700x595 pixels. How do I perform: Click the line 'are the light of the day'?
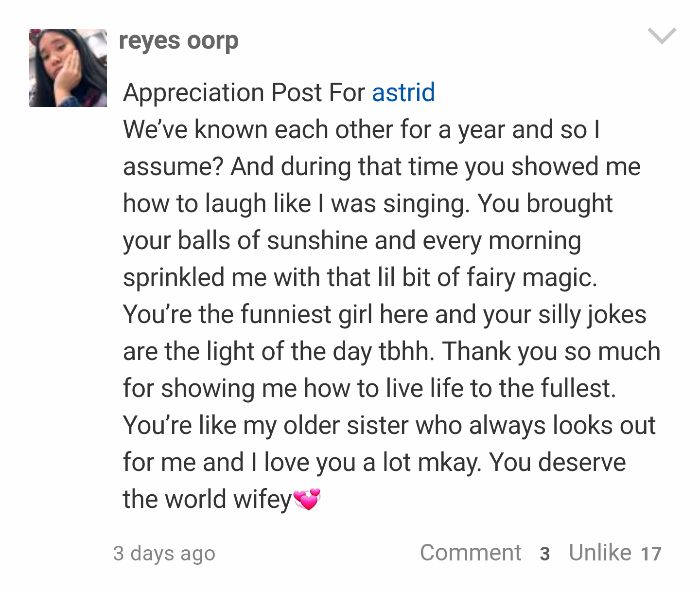[392, 352]
